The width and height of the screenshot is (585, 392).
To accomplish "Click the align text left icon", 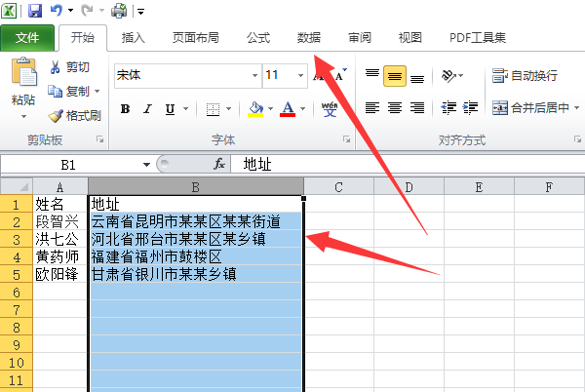I will click(372, 108).
